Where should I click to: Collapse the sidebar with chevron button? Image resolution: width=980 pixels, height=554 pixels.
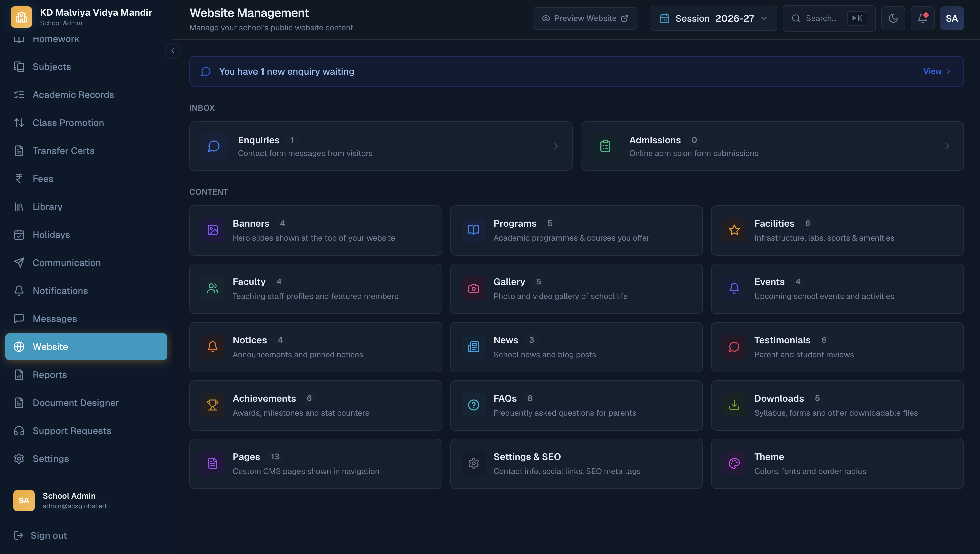point(172,51)
